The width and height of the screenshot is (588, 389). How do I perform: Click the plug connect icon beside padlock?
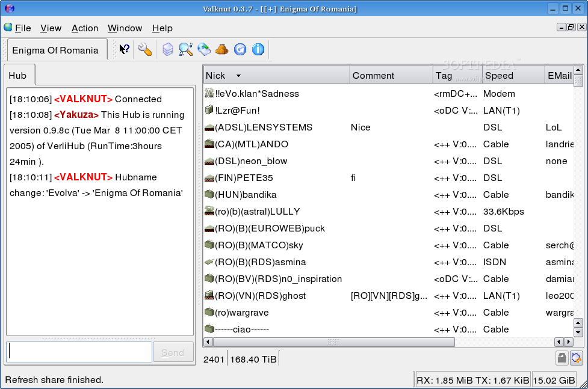pyautogui.click(x=577, y=358)
